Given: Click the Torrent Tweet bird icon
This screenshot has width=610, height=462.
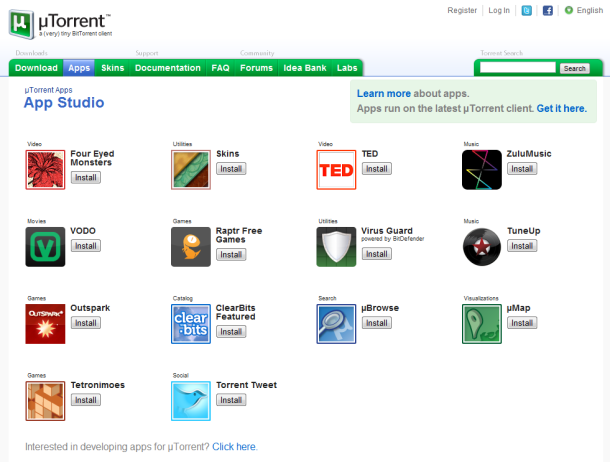Looking at the screenshot, I should 191,401.
